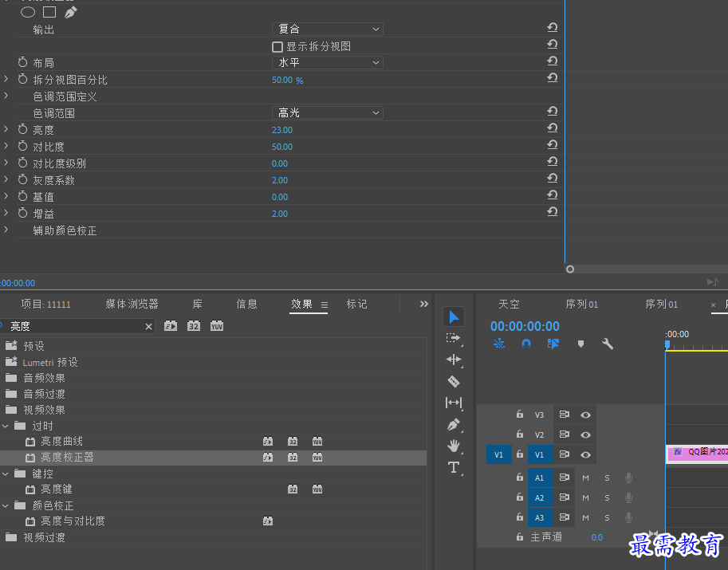Select the Slip tool
The image size is (728, 570).
(x=454, y=403)
